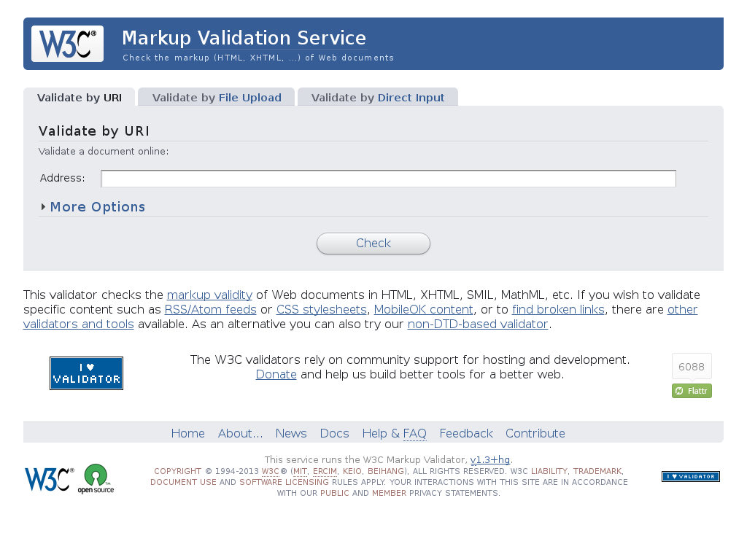747x560 pixels.
Task: Open the markup validity link
Action: pos(209,295)
